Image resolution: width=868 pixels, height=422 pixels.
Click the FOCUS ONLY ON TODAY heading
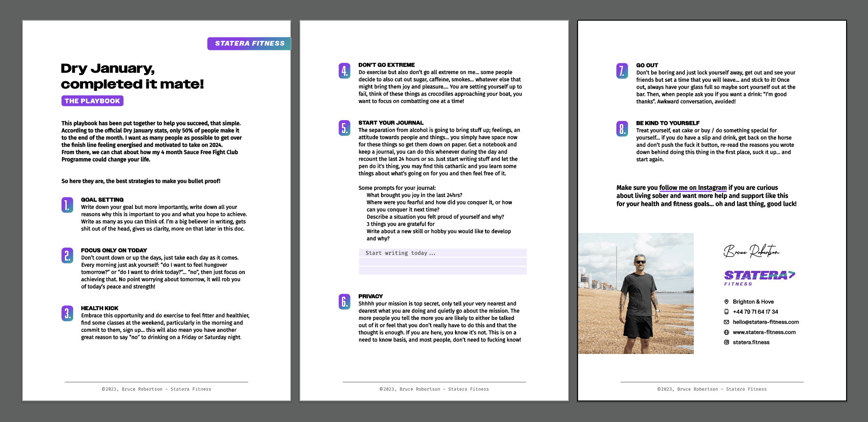tap(114, 250)
